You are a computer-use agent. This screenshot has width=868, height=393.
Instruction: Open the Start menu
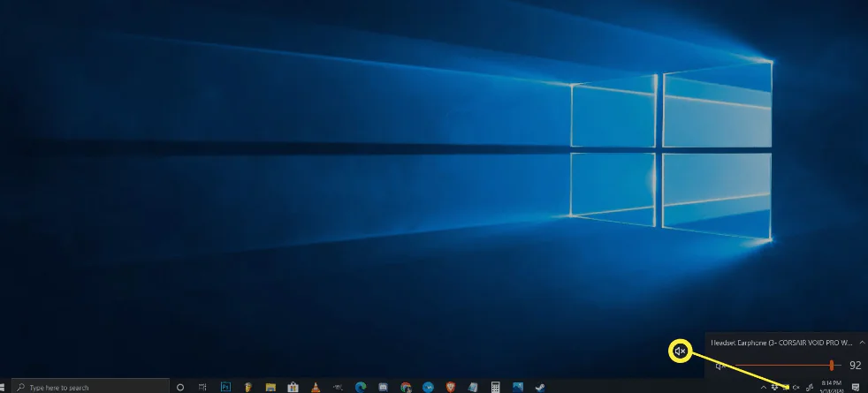point(6,387)
